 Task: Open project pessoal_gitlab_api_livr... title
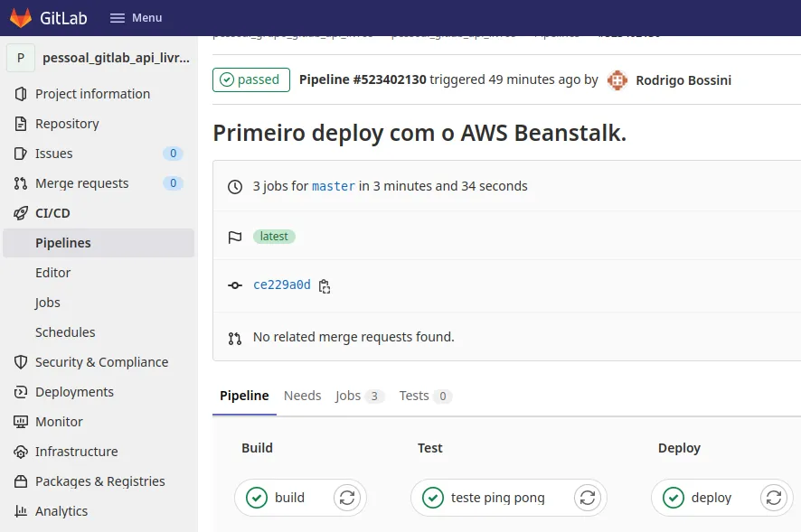click(116, 58)
